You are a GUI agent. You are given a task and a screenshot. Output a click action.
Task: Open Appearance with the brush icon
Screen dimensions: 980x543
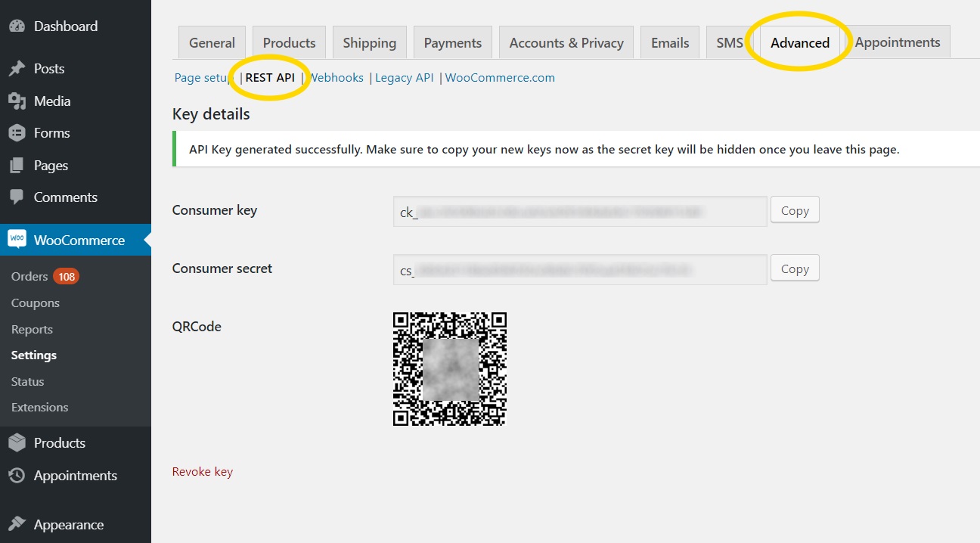17,524
